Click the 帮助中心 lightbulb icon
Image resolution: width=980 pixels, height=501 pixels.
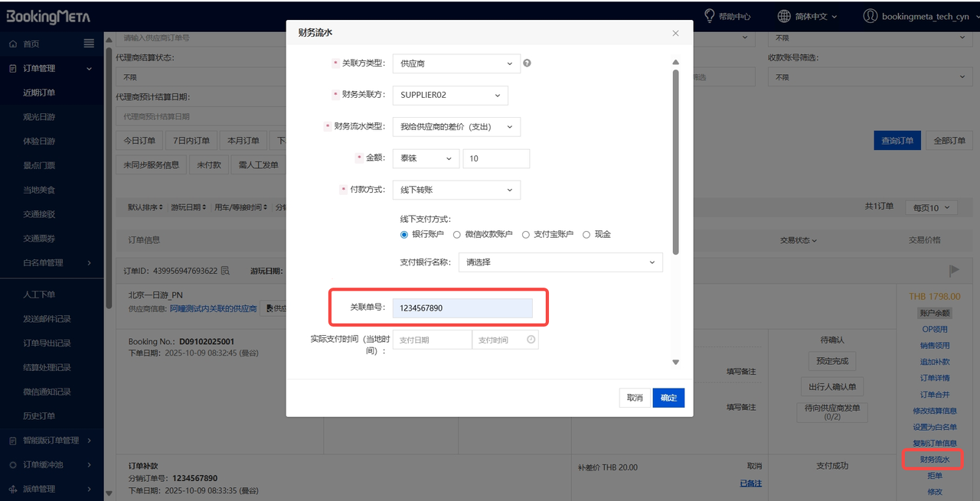click(711, 15)
